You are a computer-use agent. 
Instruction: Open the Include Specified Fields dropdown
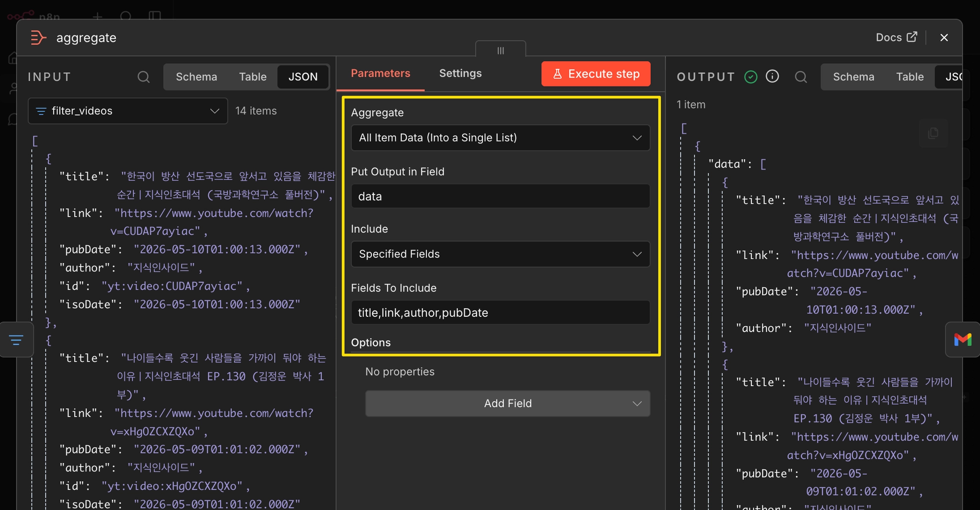[500, 254]
